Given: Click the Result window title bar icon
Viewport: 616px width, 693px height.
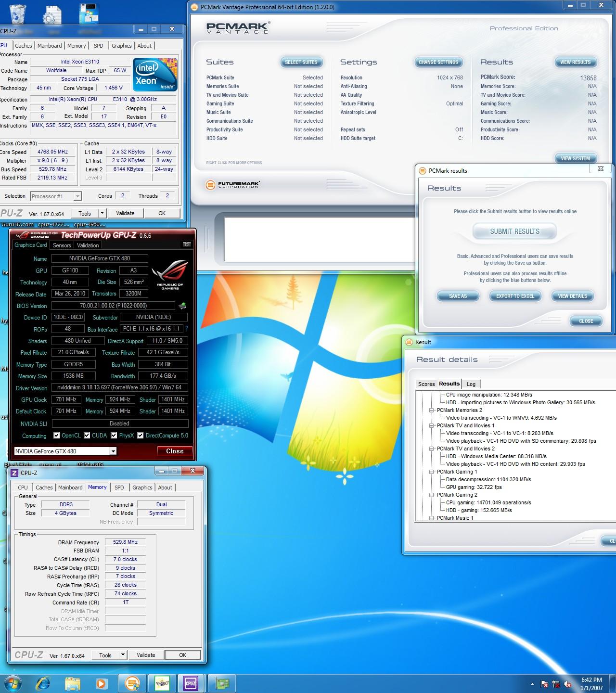Looking at the screenshot, I should [x=409, y=342].
